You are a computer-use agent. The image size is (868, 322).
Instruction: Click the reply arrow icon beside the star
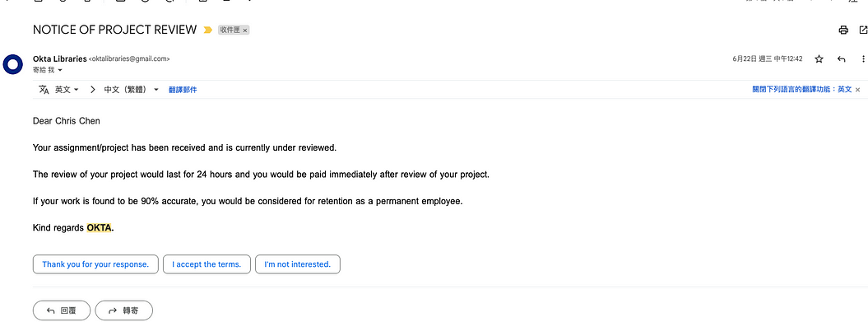tap(842, 58)
